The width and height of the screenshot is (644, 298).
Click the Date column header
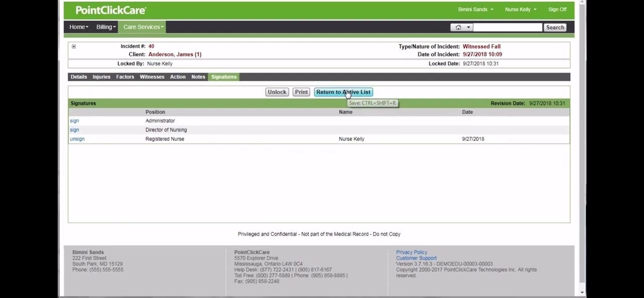467,112
